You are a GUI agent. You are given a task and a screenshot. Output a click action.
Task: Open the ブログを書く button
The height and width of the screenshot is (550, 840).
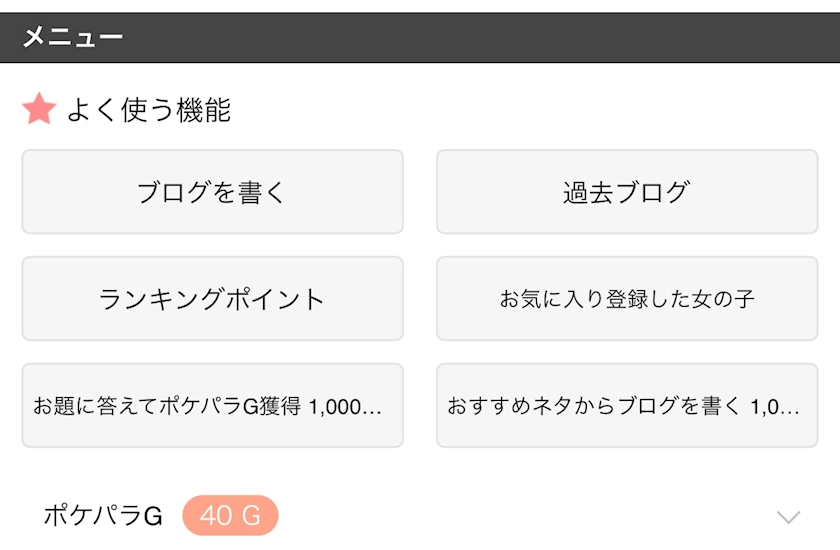pyautogui.click(x=212, y=192)
